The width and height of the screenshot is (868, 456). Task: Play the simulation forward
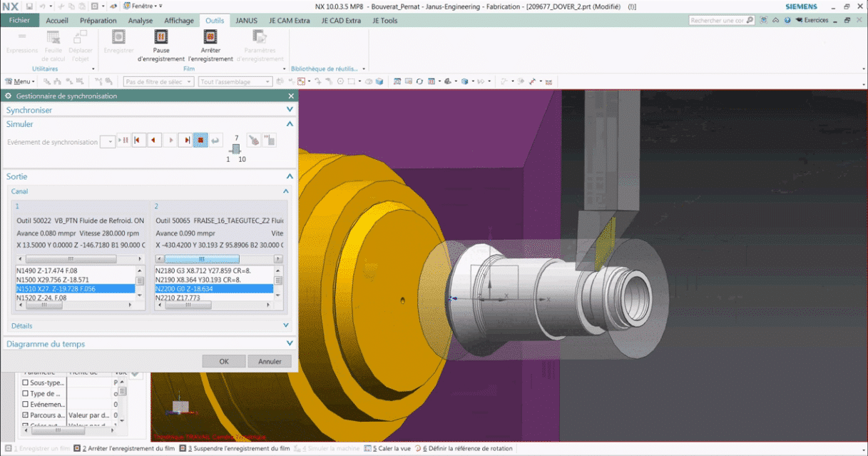(x=170, y=141)
